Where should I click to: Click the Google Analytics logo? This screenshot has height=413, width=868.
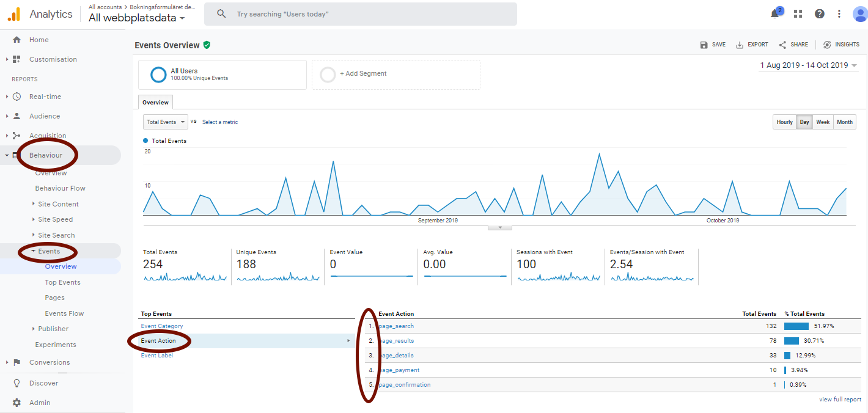(14, 14)
